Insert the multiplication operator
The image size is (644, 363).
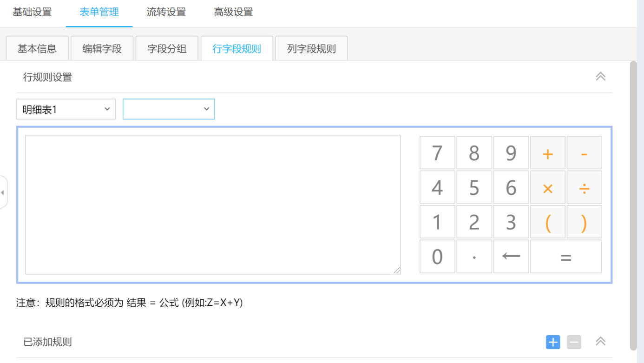click(548, 188)
